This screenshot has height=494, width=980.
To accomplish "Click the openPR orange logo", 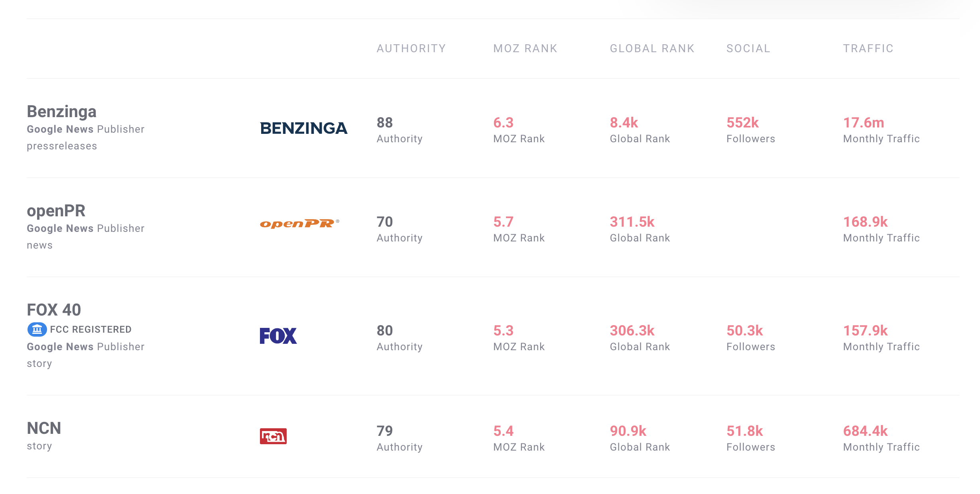I will [299, 223].
